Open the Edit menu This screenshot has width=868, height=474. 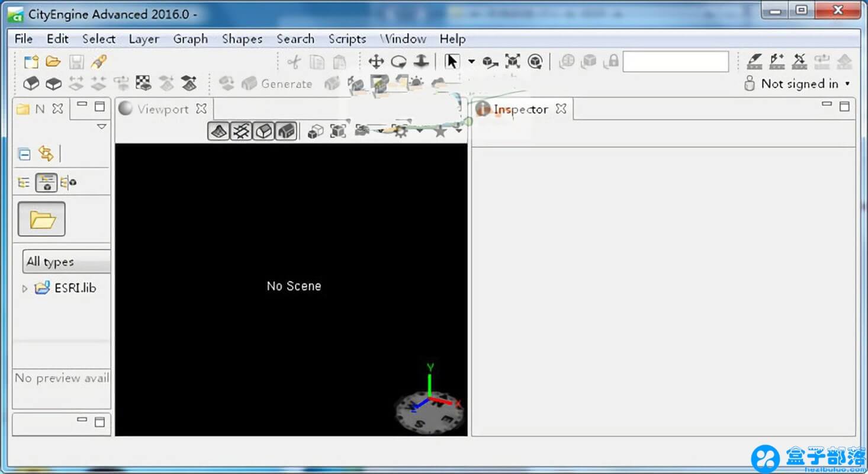click(57, 39)
